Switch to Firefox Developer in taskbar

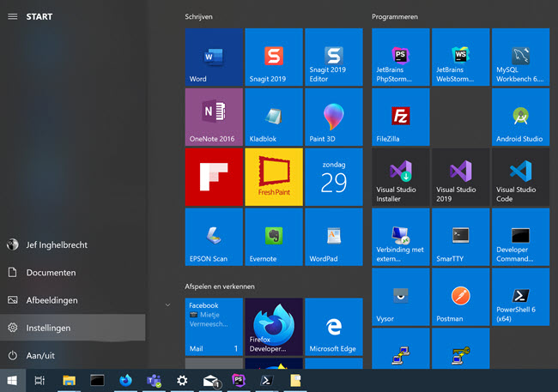(x=125, y=381)
